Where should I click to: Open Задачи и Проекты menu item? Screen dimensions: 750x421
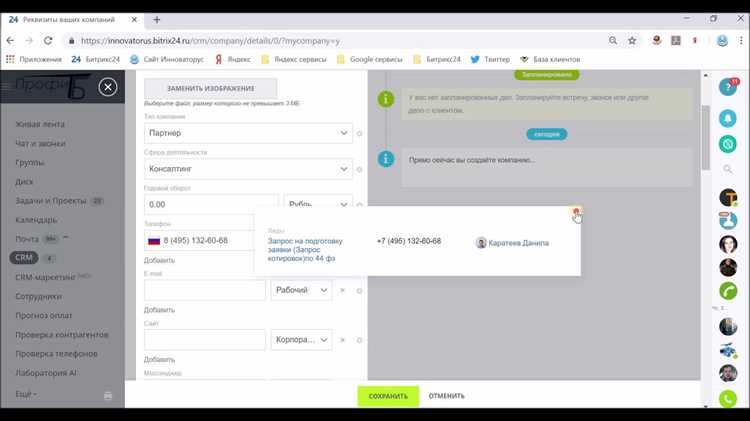pyautogui.click(x=51, y=201)
